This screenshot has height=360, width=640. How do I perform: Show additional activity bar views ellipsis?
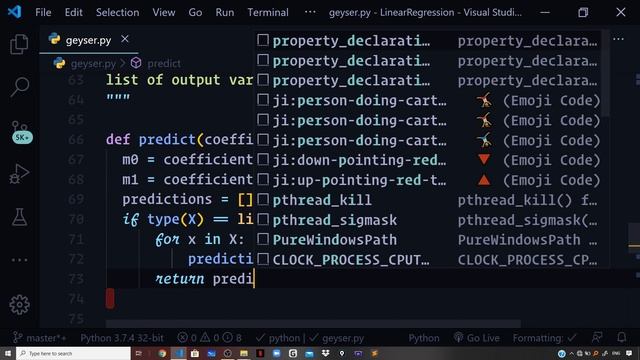click(x=19, y=260)
